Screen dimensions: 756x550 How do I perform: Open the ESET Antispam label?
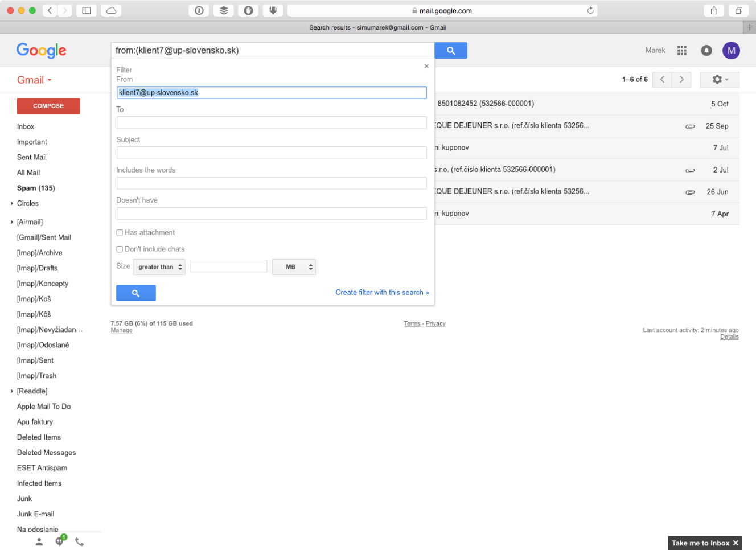(42, 468)
